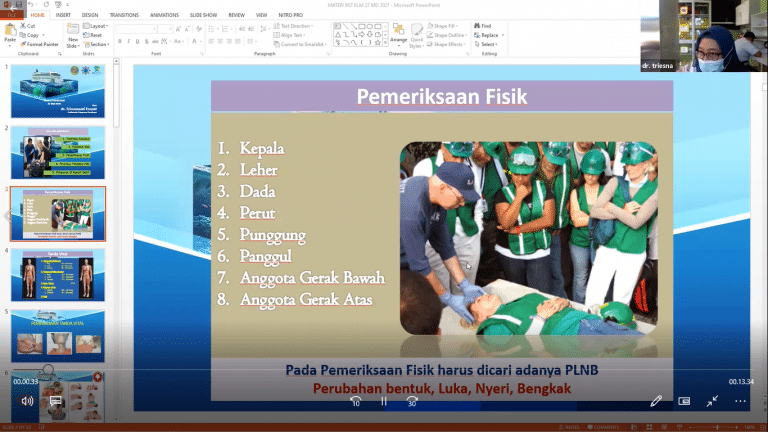The image size is (768, 432).
Task: Open the FILE tab
Action: 11,15
